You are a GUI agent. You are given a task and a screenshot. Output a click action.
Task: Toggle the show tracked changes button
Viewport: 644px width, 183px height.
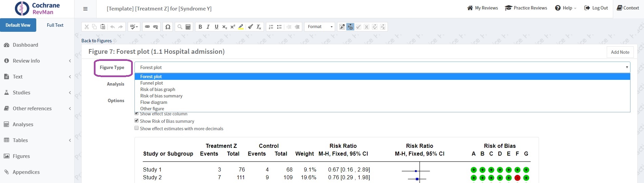[350, 27]
